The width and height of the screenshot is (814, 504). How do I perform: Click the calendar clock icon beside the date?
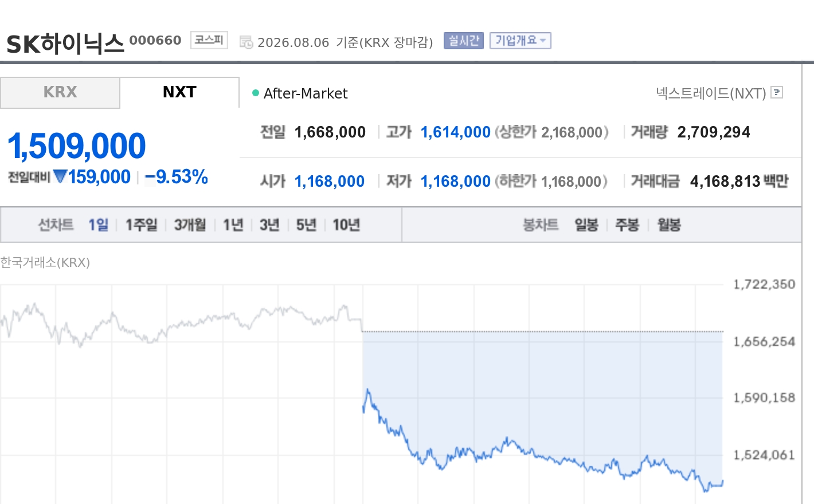click(x=246, y=42)
